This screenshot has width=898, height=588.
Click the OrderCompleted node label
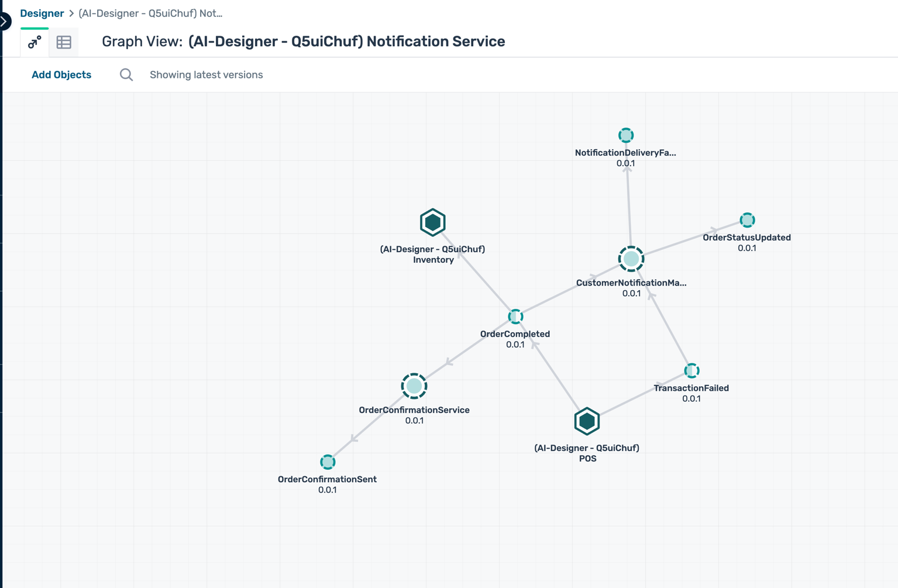point(515,334)
